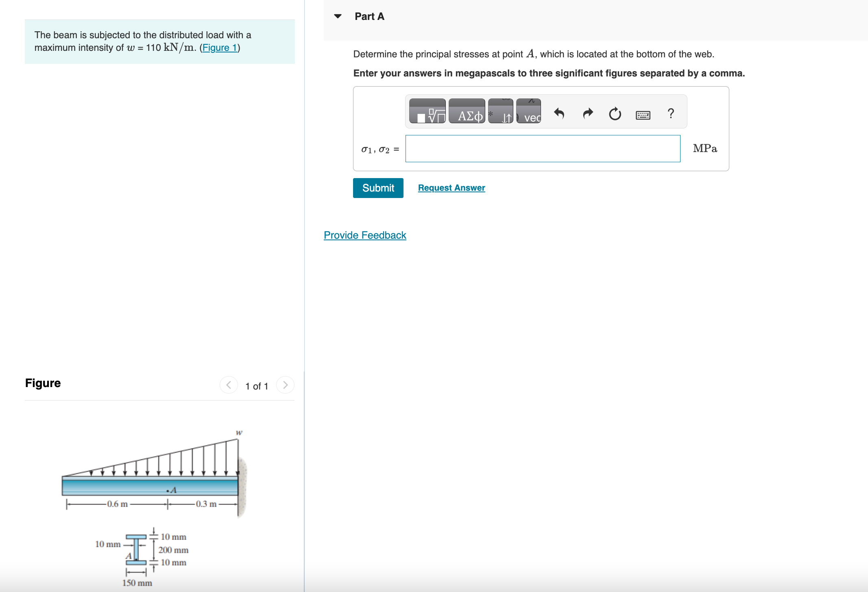868x592 pixels.
Task: Click the Figure section heading
Action: (43, 383)
